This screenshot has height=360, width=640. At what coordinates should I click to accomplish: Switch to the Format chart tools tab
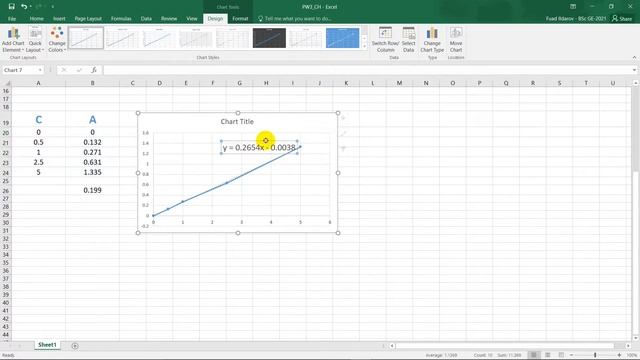click(x=240, y=19)
